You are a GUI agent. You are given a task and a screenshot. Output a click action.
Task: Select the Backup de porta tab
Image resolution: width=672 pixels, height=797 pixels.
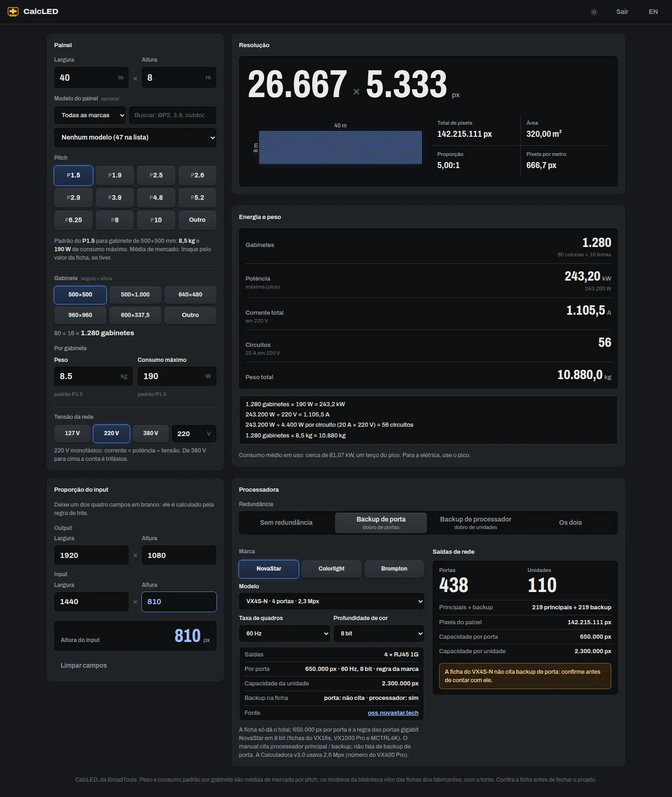[381, 523]
